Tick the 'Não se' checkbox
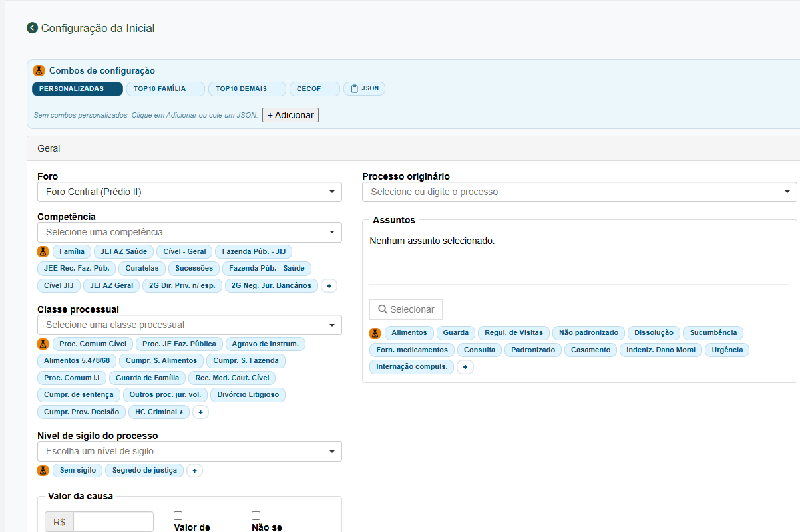 (x=256, y=515)
